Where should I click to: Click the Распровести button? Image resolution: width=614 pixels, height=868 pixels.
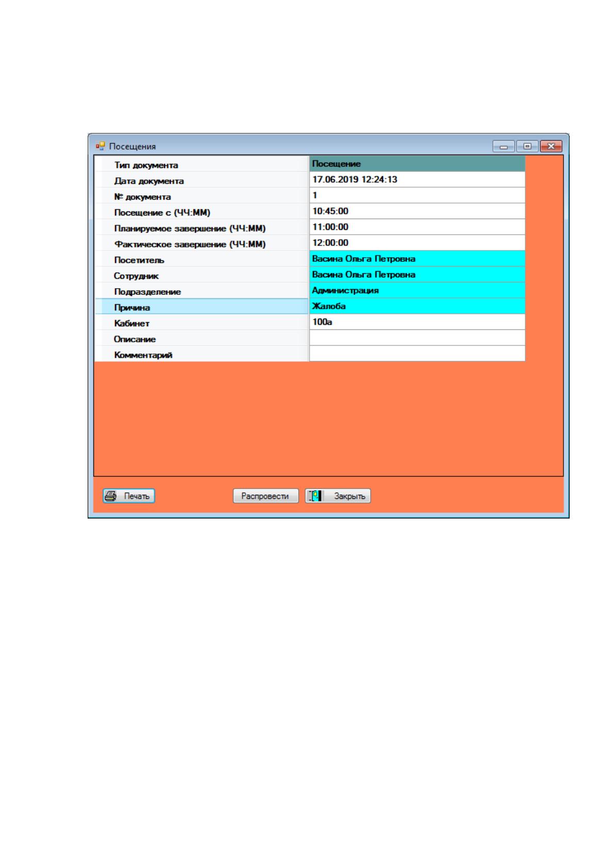tap(265, 496)
